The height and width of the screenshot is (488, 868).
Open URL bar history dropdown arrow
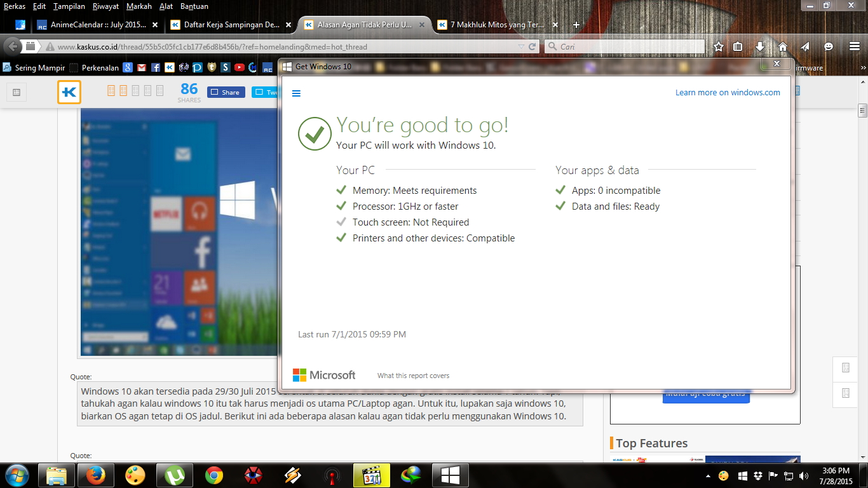522,46
